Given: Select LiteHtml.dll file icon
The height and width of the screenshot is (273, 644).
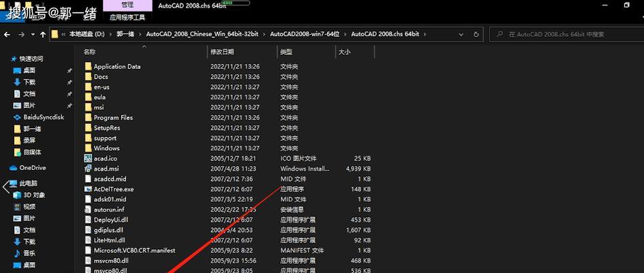Looking at the screenshot, I should 88,240.
